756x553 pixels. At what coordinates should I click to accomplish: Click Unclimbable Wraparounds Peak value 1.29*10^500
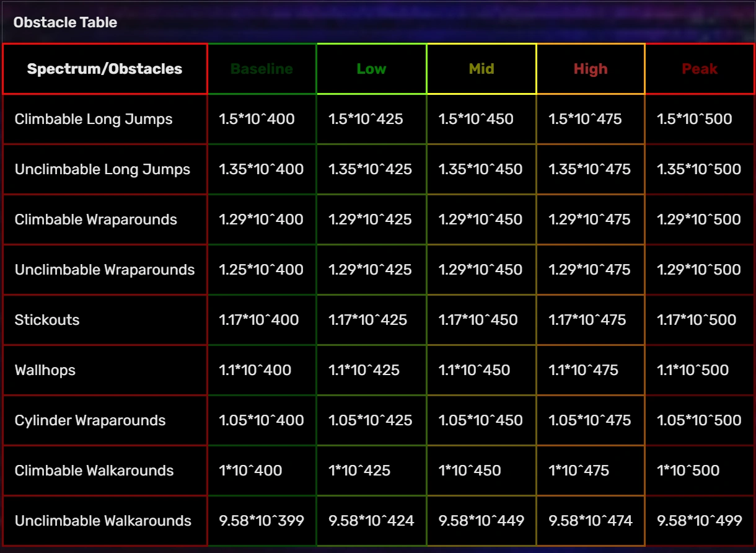(x=699, y=270)
